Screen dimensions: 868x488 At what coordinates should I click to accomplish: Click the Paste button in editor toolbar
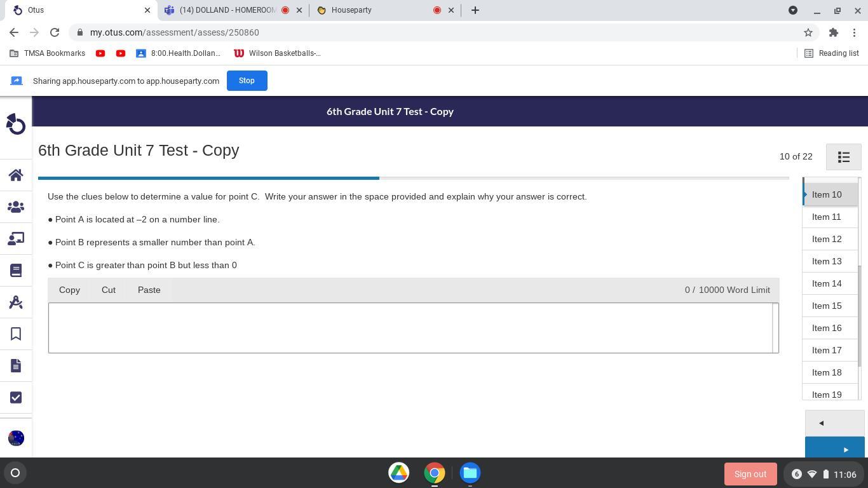click(x=149, y=290)
